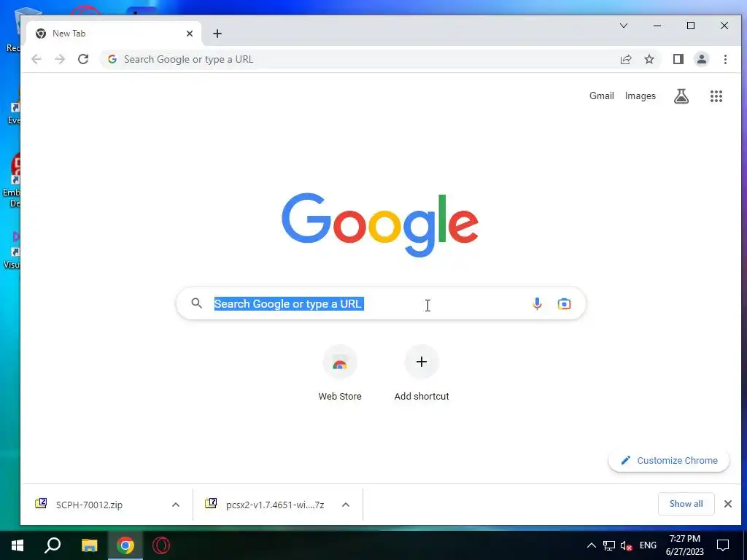Open a new tab with plus button

click(217, 34)
